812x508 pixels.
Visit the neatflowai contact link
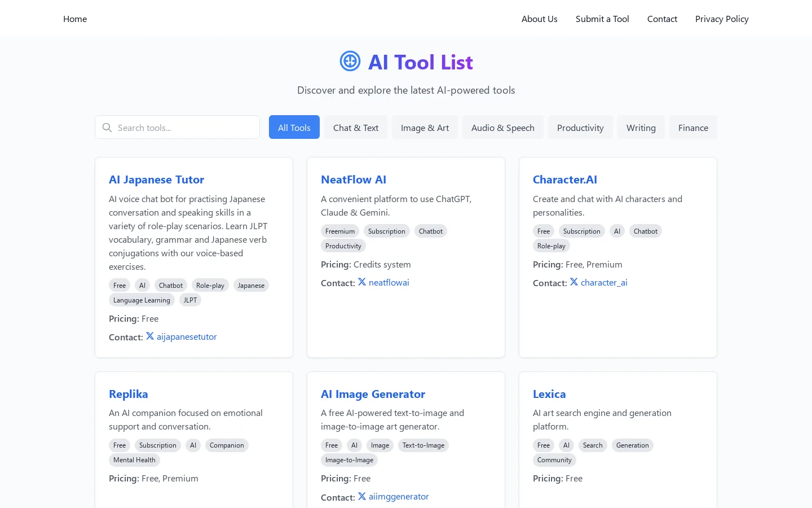389,282
